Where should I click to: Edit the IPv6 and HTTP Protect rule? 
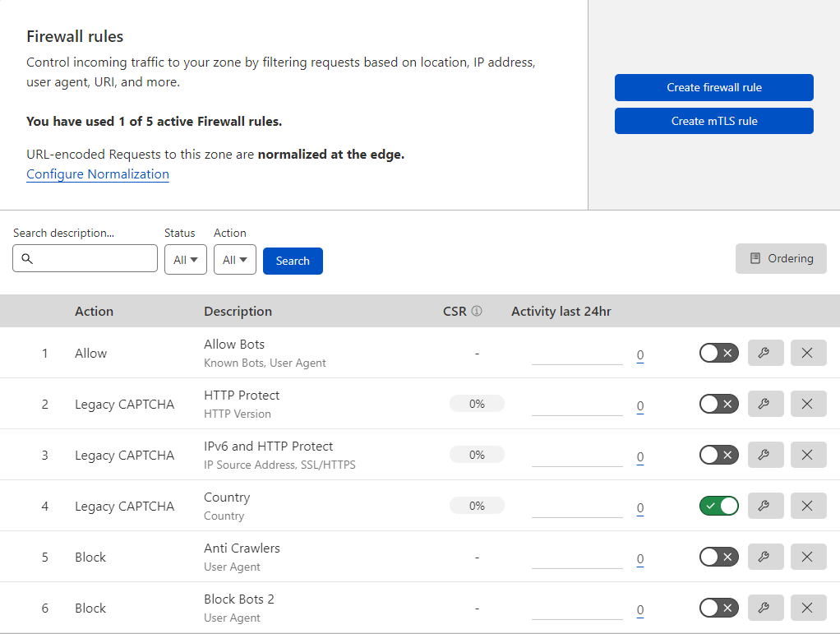pyautogui.click(x=765, y=455)
